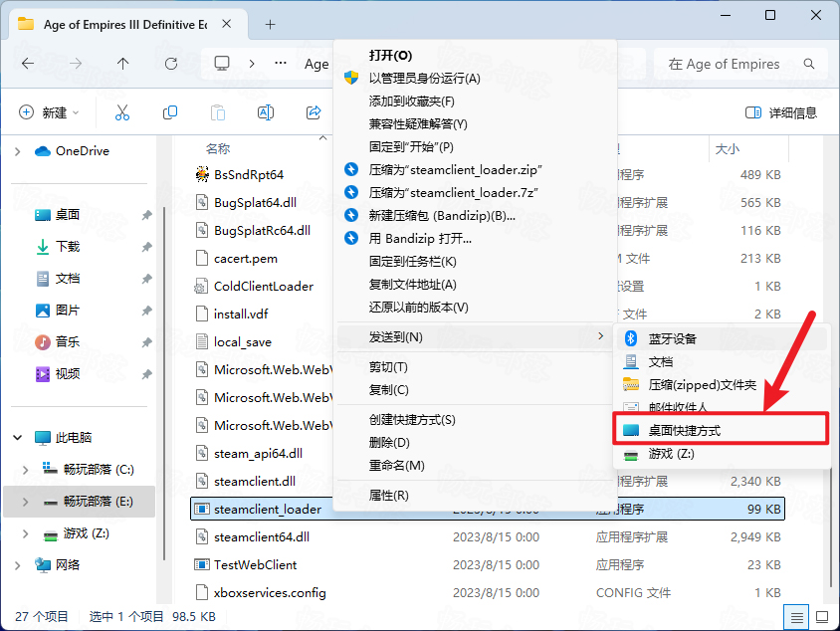The width and height of the screenshot is (840, 631).
Task: Click the This PC monitor icon in address bar
Action: pyautogui.click(x=222, y=64)
